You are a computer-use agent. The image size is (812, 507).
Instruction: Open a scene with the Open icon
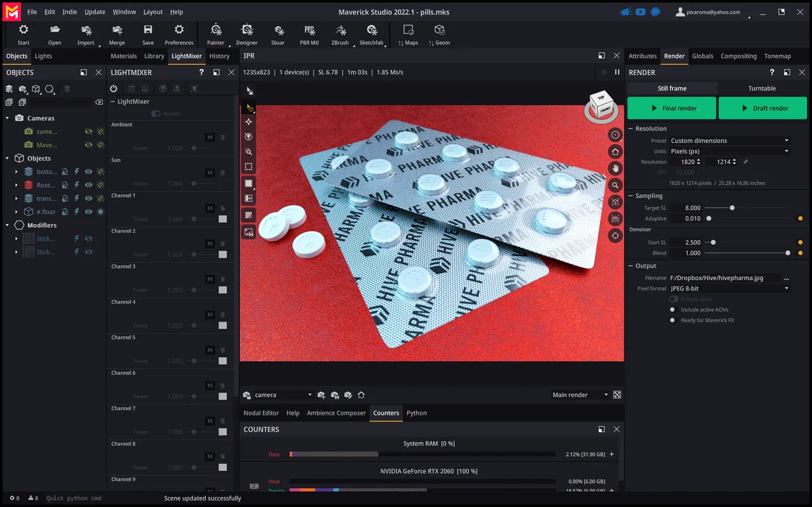point(55,30)
